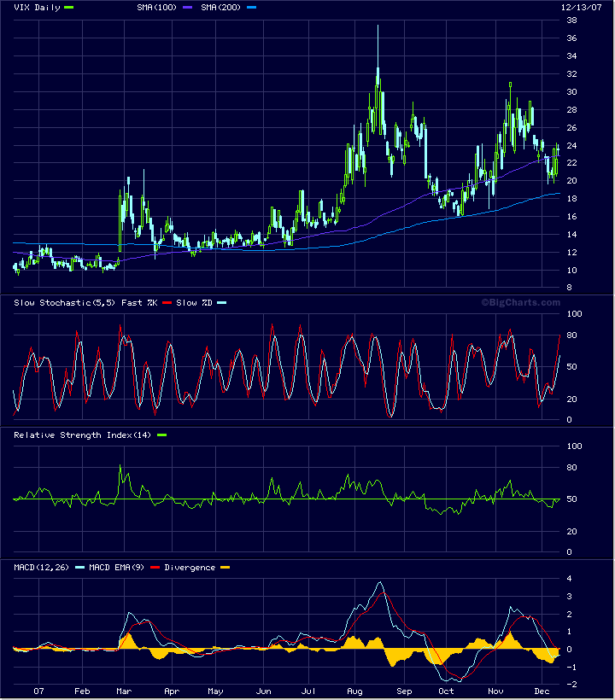Click the 30 value on VIX price axis
This screenshot has width=615, height=700.
[571, 91]
